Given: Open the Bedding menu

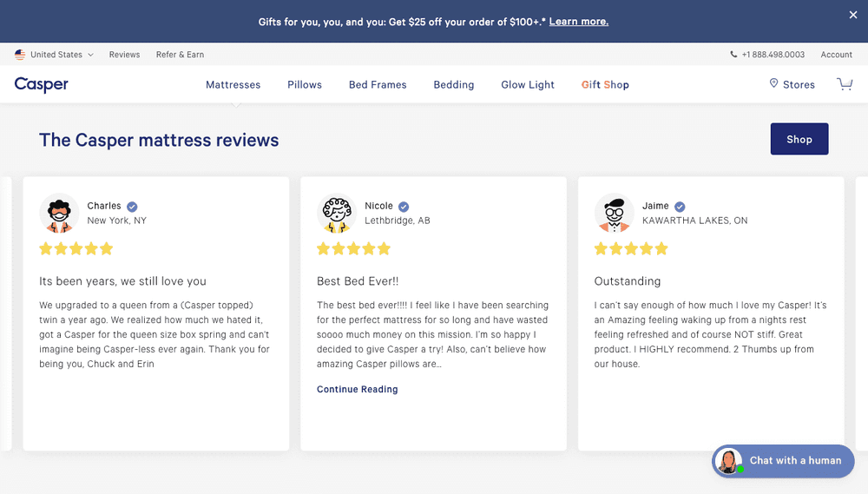Looking at the screenshot, I should [x=453, y=85].
